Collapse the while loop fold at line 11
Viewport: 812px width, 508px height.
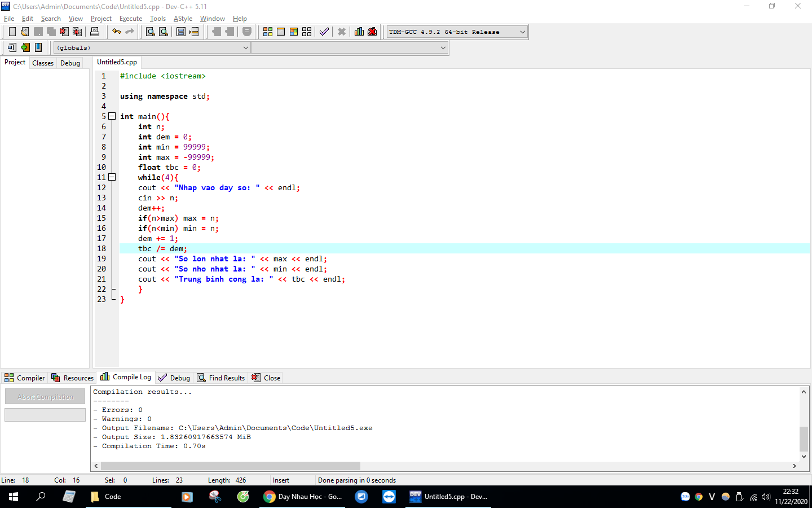point(112,177)
